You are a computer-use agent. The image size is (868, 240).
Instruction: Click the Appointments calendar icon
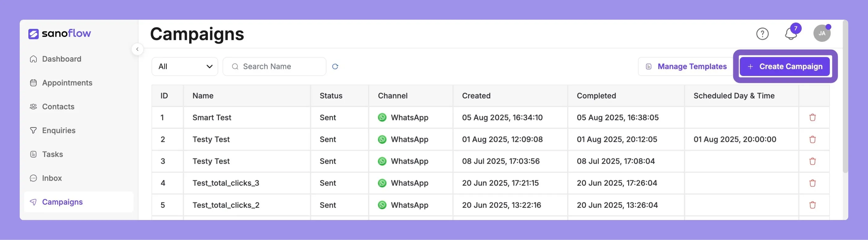coord(33,83)
